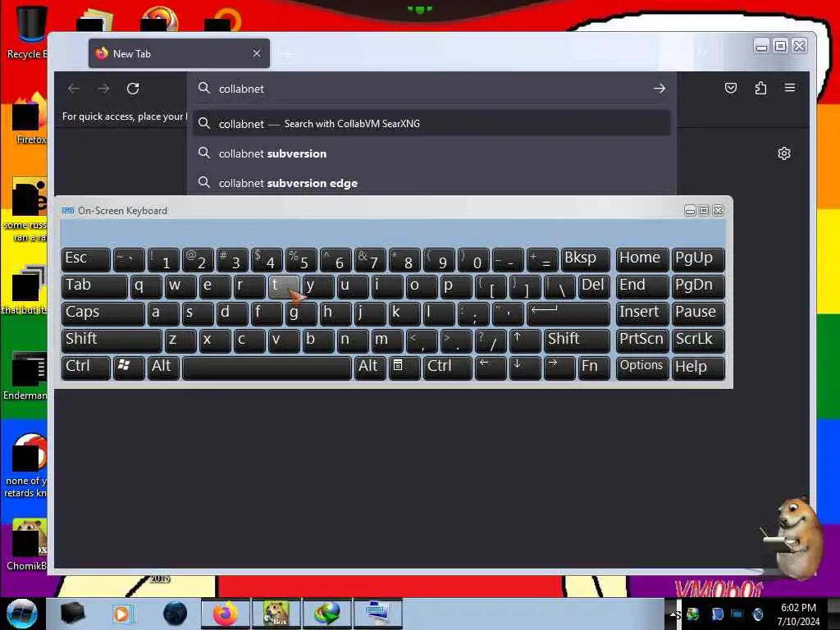Screen dimensions: 840x630
Task: Toggle the left Alt key
Action: (164, 367)
